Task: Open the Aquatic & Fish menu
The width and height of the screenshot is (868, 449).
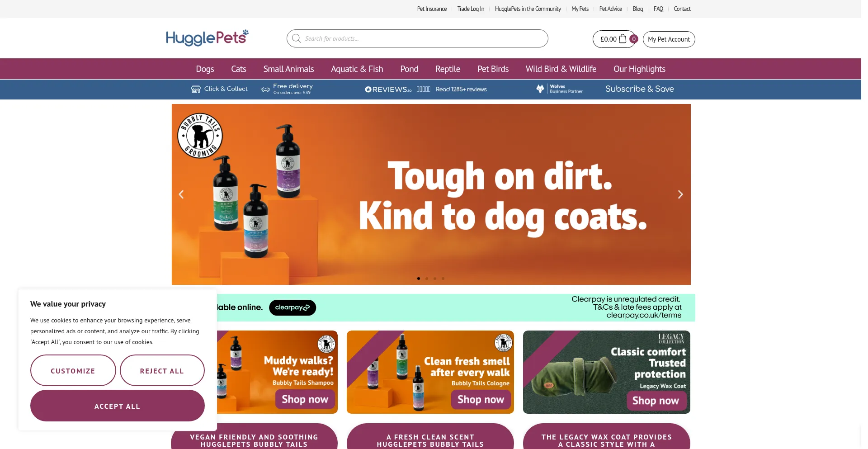Action: 357,69
